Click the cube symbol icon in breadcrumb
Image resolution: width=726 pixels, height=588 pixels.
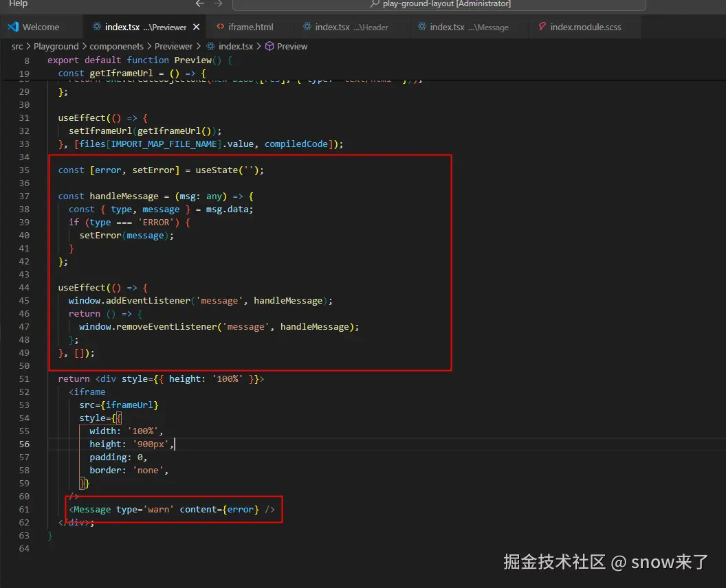click(x=269, y=46)
